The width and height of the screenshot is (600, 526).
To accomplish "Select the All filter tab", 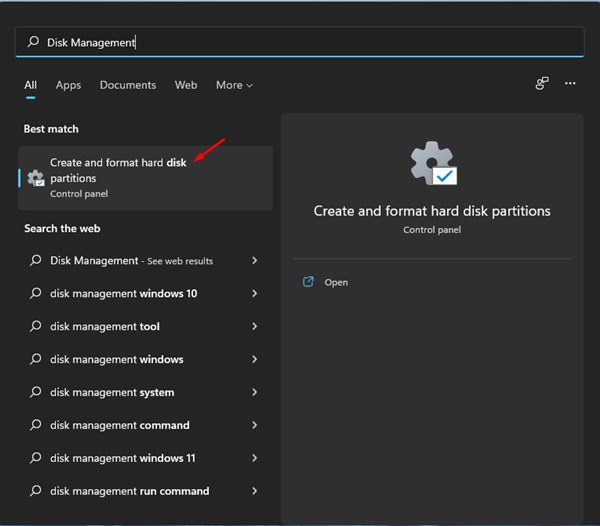I will click(31, 85).
